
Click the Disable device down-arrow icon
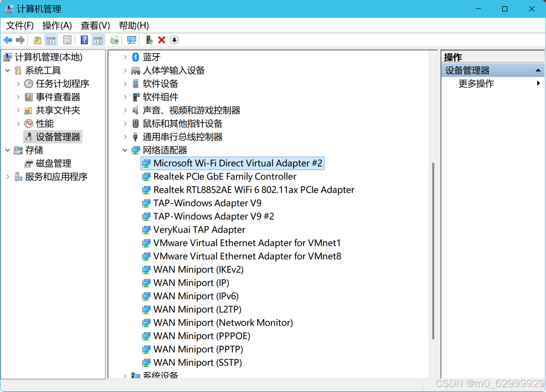[x=174, y=40]
